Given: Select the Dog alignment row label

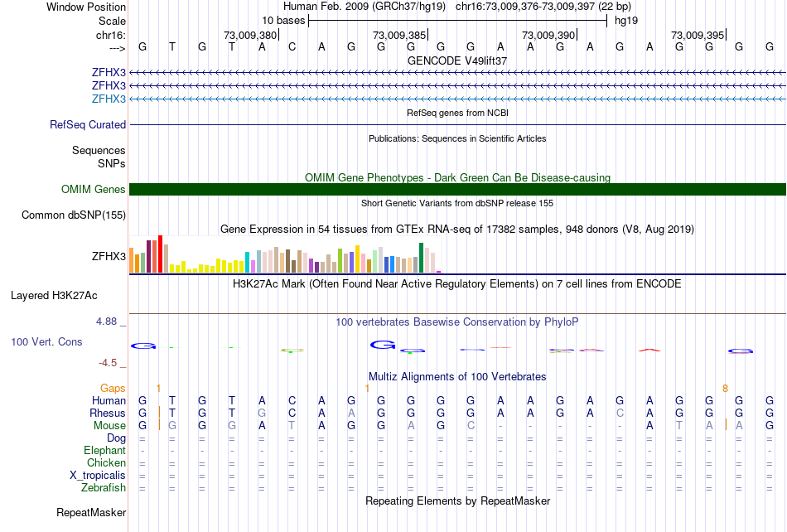Looking at the screenshot, I should [x=116, y=438].
